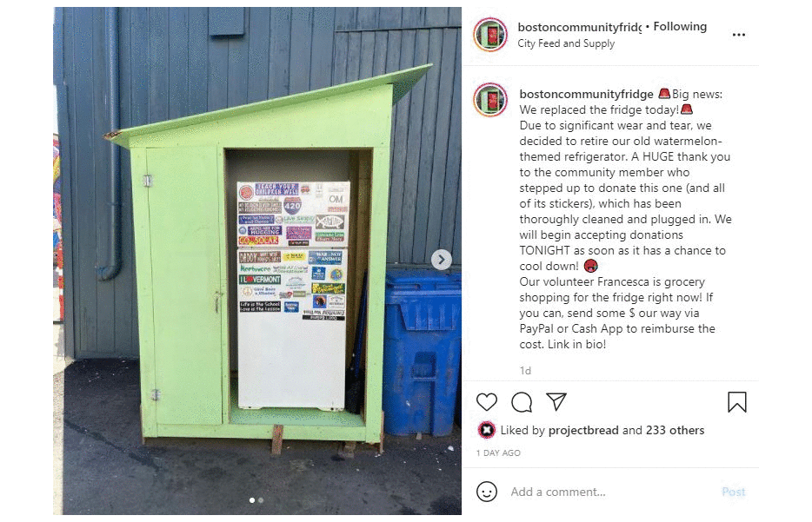Select second carousel indicator dot

261,500
